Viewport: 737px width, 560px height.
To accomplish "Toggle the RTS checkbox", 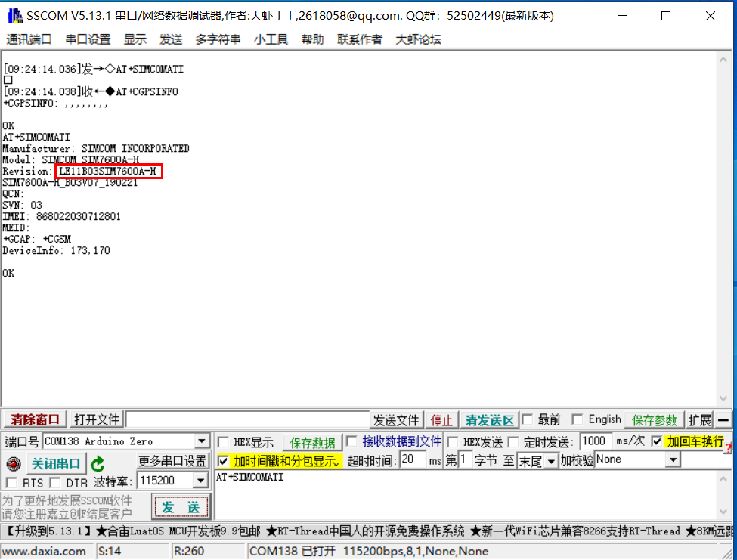I will click(11, 482).
